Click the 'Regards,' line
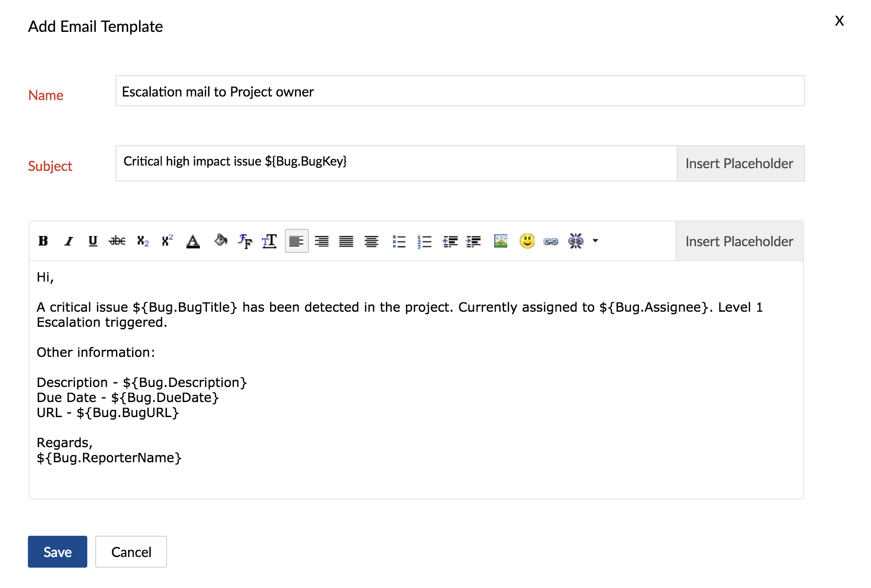 pos(65,443)
